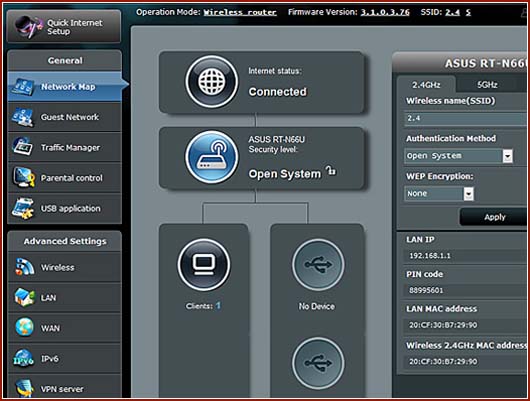Click the Wireless settings icon
The image size is (530, 401).
(x=24, y=267)
